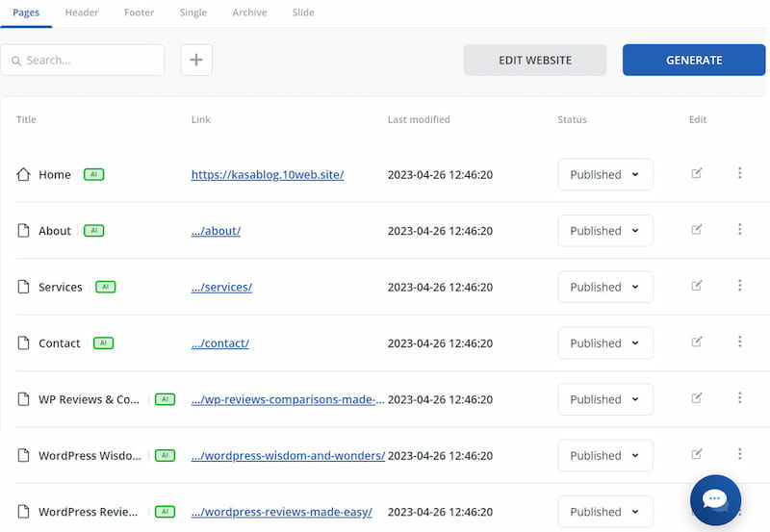Screen dimensions: 770x532
Task: Open the edit pencil for Contact page
Action: [x=696, y=342]
